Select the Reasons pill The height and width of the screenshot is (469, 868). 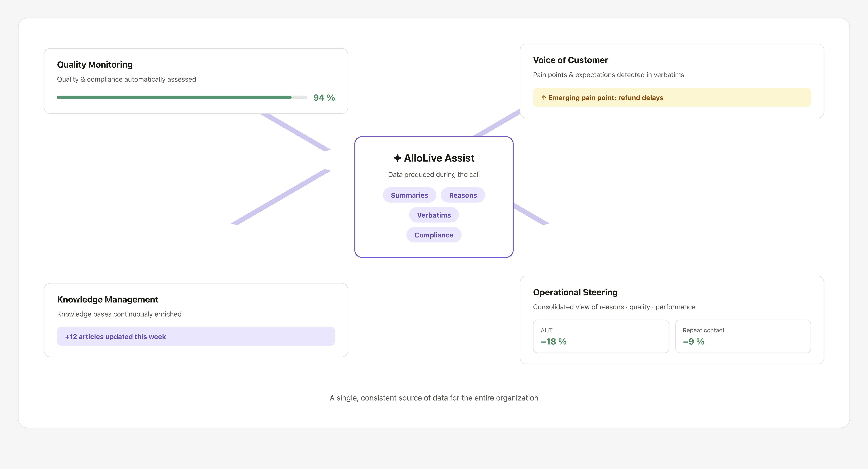click(x=463, y=195)
